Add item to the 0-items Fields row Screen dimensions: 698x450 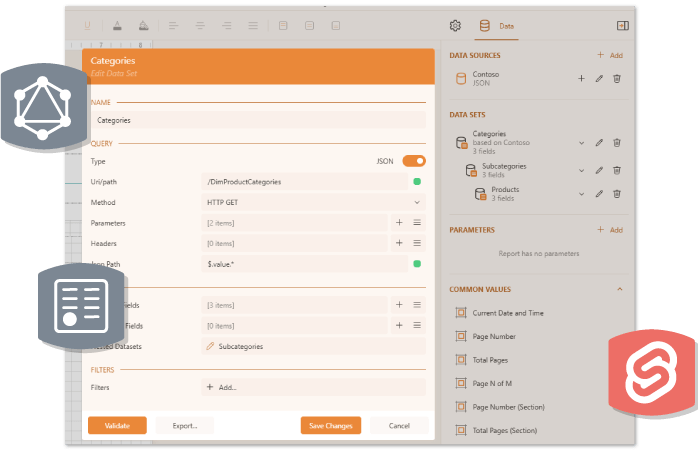[x=399, y=325]
